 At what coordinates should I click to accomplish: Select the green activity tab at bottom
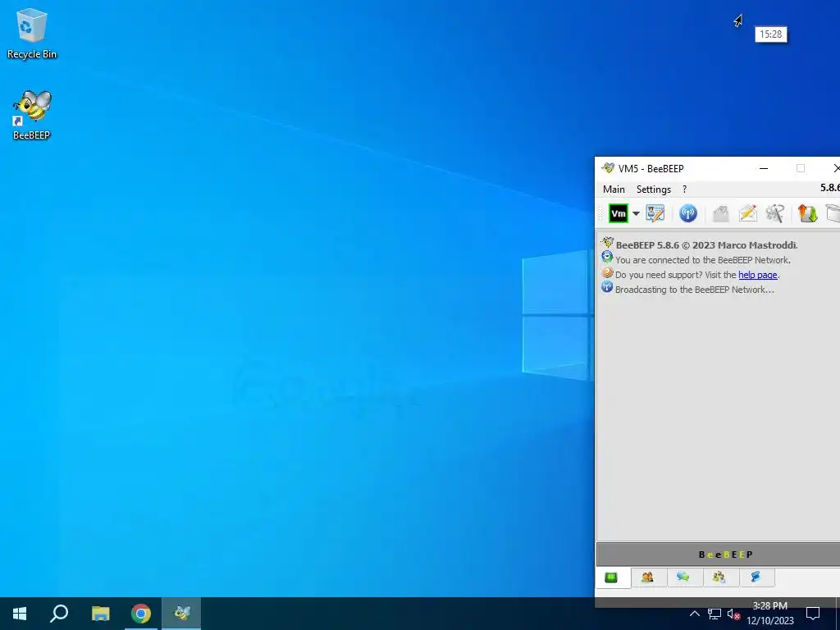coord(610,577)
